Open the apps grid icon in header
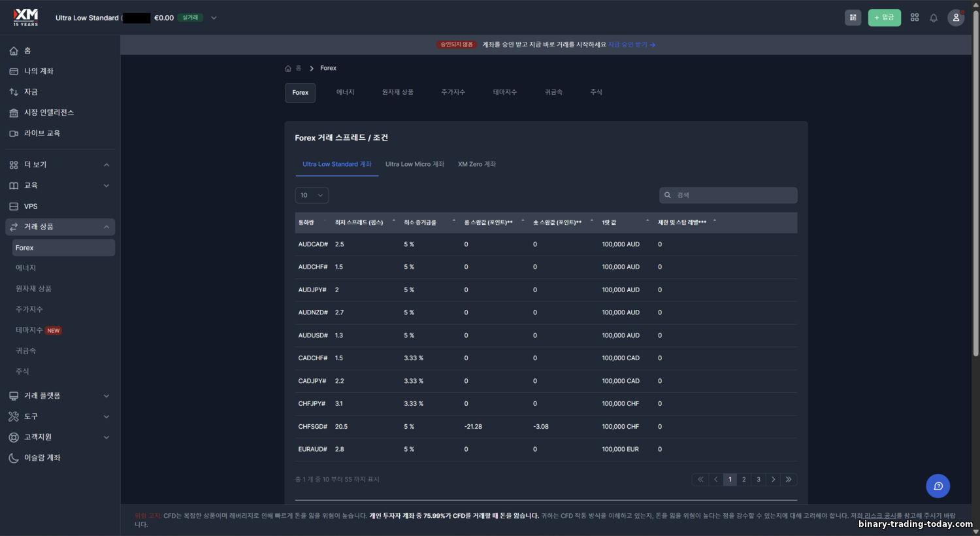 point(915,18)
